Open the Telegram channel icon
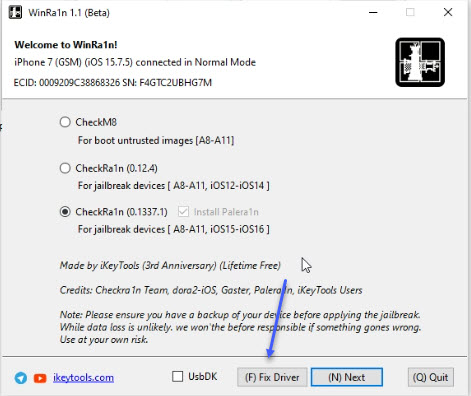 click(21, 378)
